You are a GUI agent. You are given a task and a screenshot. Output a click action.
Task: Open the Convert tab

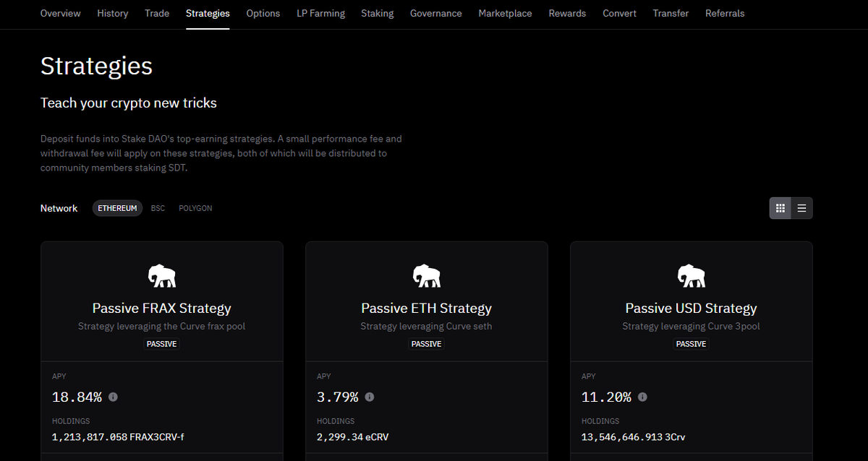click(x=620, y=14)
